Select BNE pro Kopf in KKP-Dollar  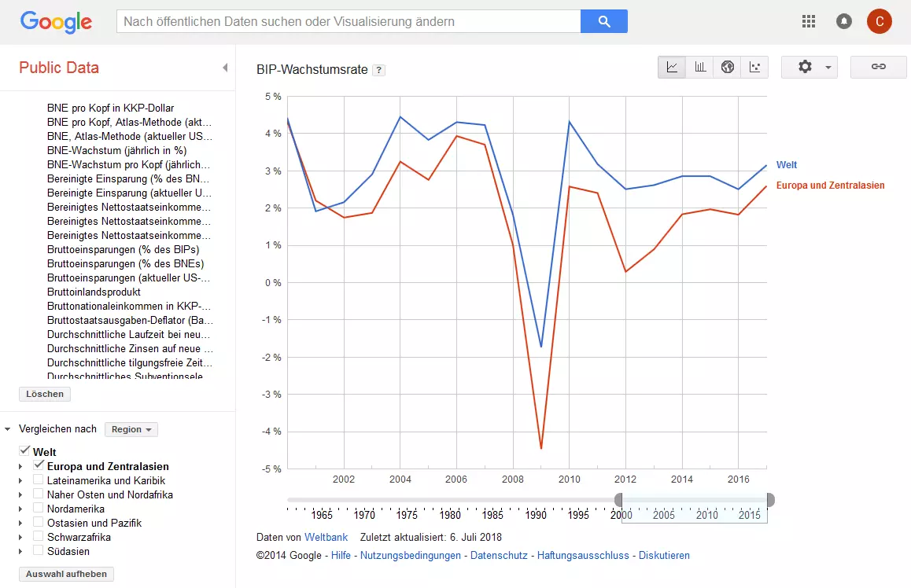(110, 108)
